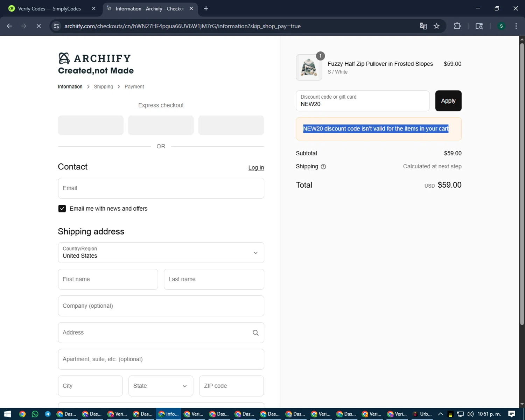Open the Windows Start menu

[8, 414]
